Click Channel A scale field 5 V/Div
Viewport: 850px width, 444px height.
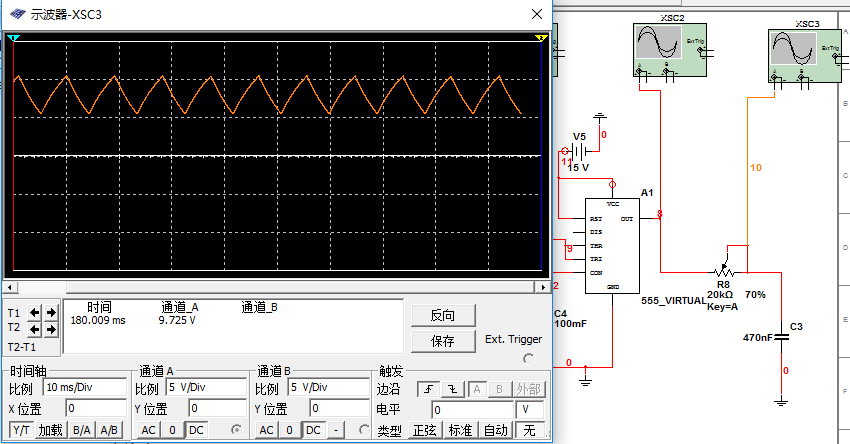coord(206,387)
